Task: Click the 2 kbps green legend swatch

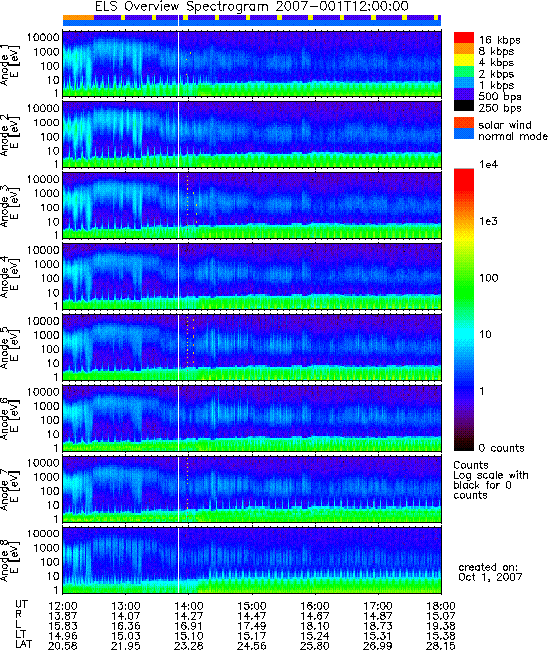Action: click(x=463, y=71)
